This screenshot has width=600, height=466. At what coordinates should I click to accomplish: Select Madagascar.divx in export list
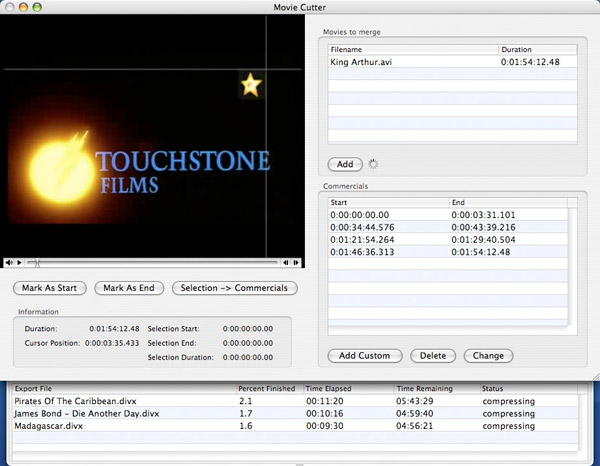[x=295, y=426]
